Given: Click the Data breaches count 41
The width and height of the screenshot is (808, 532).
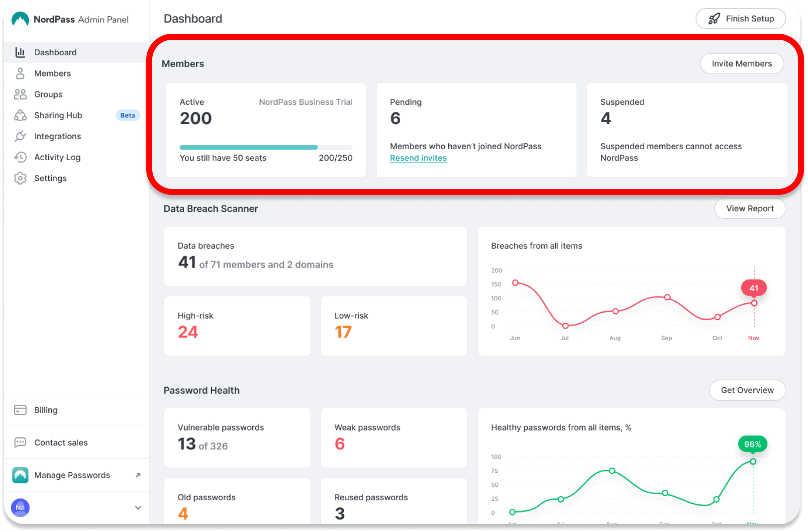Looking at the screenshot, I should click(x=187, y=262).
